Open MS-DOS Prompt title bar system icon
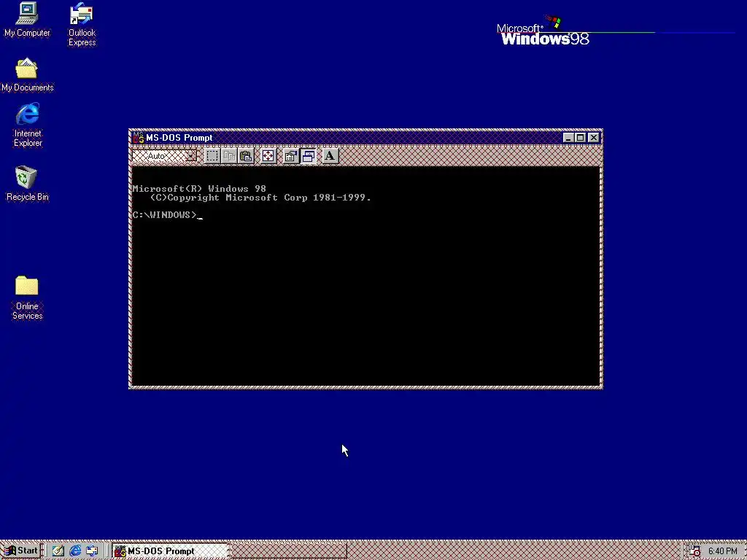The height and width of the screenshot is (560, 747). (x=138, y=138)
